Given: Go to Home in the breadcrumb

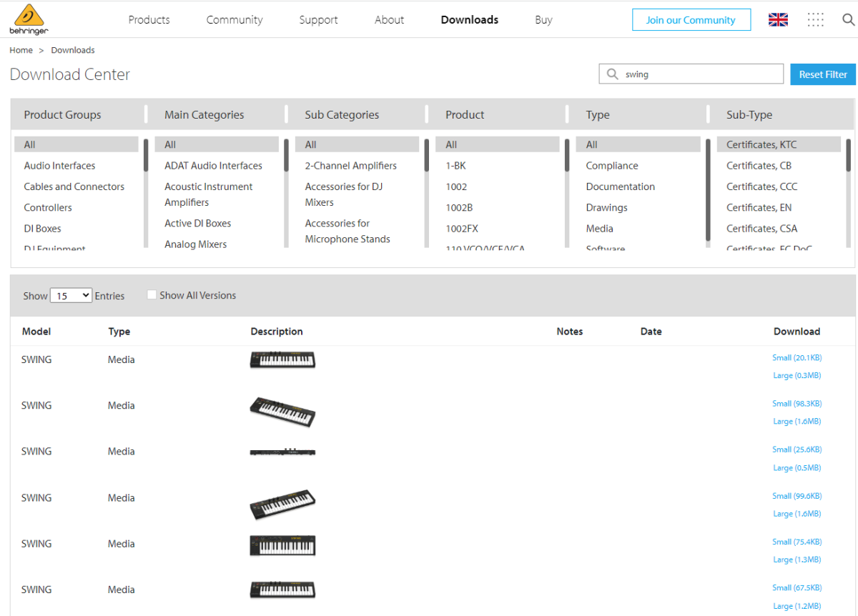Looking at the screenshot, I should coord(21,50).
